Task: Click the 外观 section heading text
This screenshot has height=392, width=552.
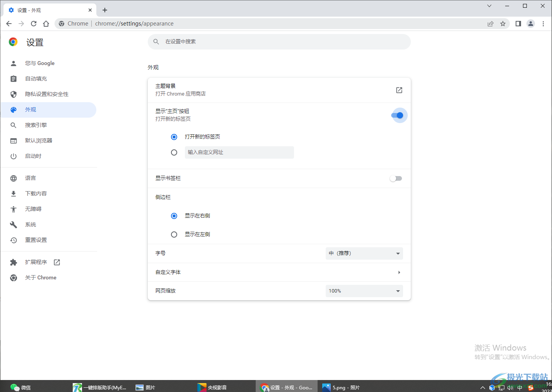Action: tap(153, 67)
